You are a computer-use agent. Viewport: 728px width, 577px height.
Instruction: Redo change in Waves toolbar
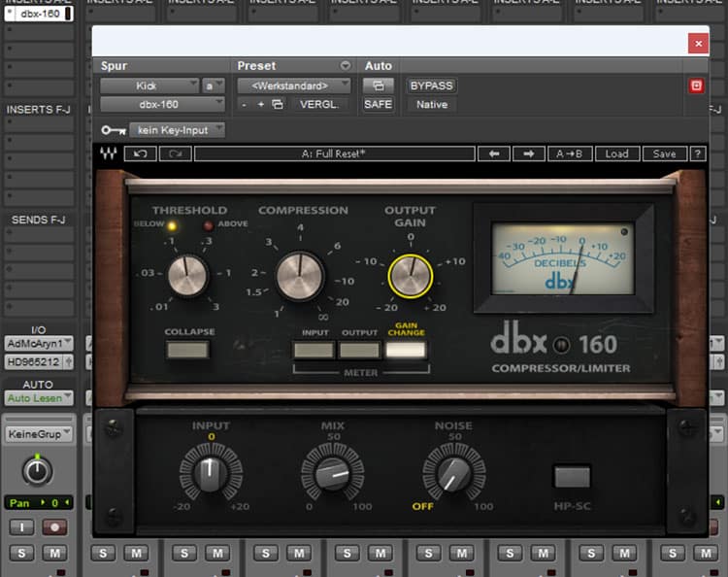tap(176, 153)
